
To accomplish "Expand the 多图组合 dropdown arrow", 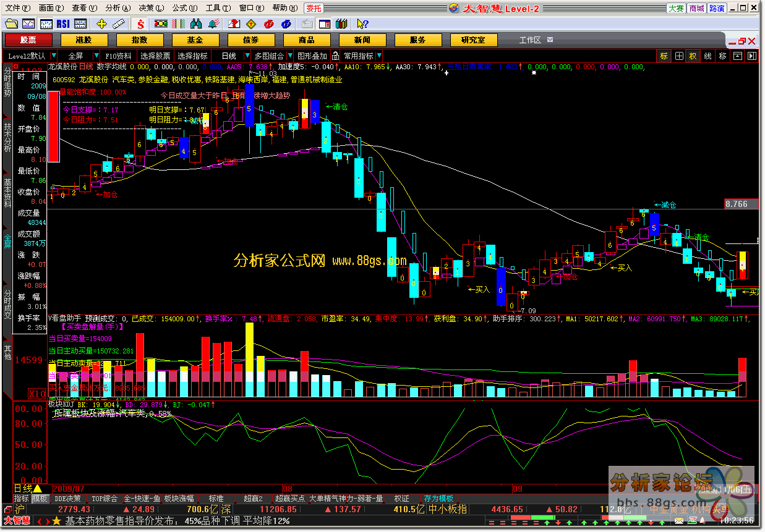I will pyautogui.click(x=291, y=56).
